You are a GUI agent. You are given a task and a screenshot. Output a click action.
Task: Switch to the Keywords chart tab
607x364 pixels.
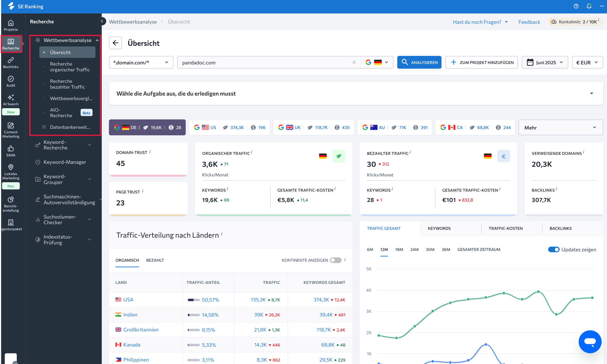pyautogui.click(x=439, y=228)
